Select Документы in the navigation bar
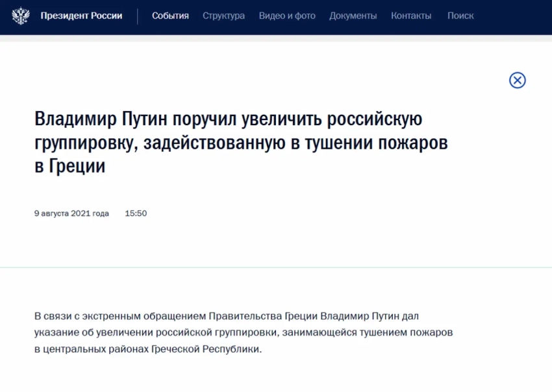This screenshot has width=552, height=392. [x=353, y=16]
